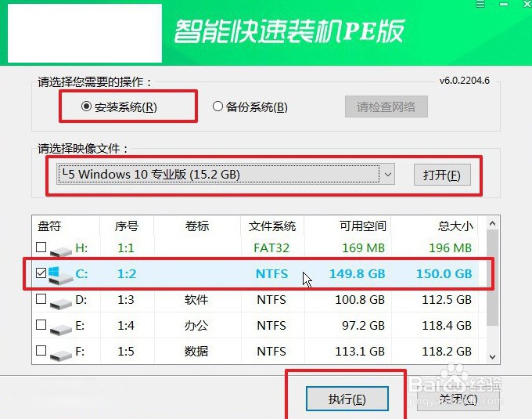Click the 办公 volume label
This screenshot has width=532, height=419.
(196, 325)
